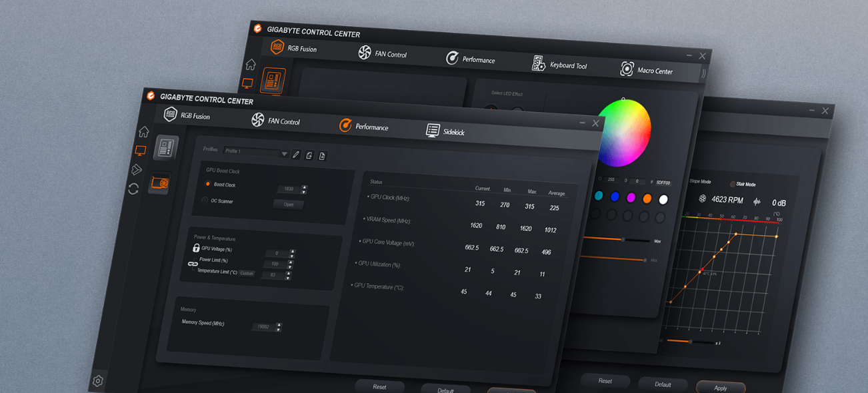Select the OC Scanner radio option
This screenshot has width=868, height=393.
[x=205, y=200]
